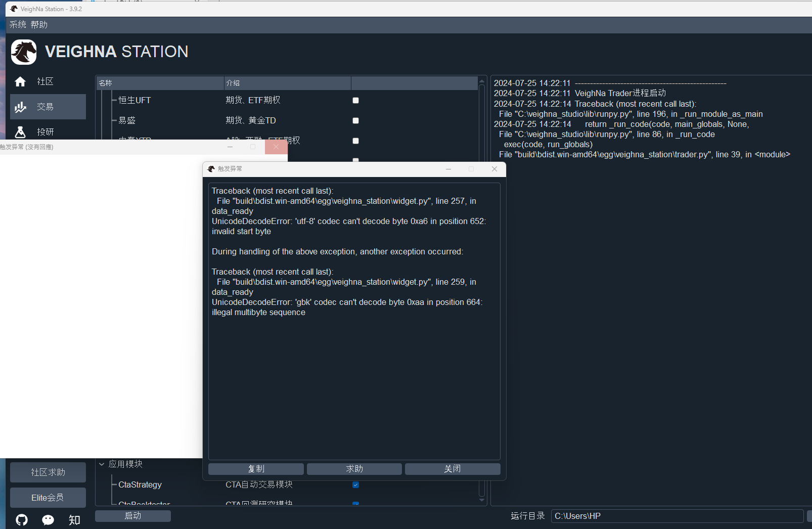The image size is (812, 529).
Task: Minimize the 触发异常 exception dialog
Action: [x=448, y=169]
